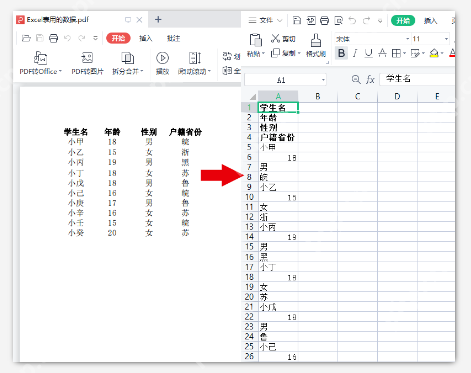Expand the spreadsheet quick access toolbar more arrow
This screenshot has height=373, width=471.
tap(380, 21)
